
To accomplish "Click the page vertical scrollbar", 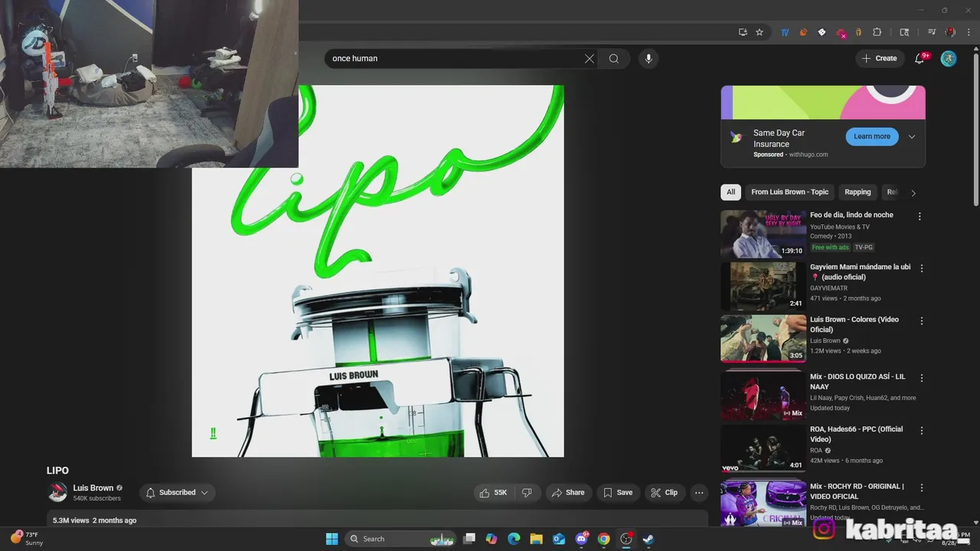I will (975, 130).
